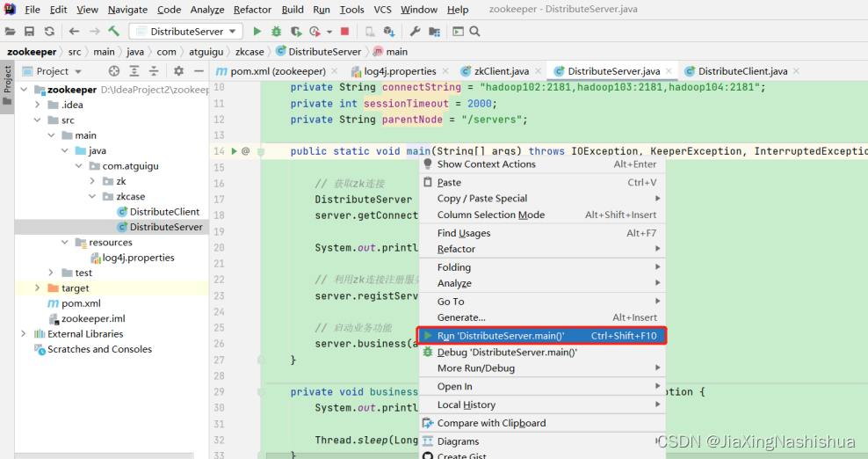Image resolution: width=868 pixels, height=459 pixels.
Task: Locate opened file with crosshair icon
Action: coord(114,71)
